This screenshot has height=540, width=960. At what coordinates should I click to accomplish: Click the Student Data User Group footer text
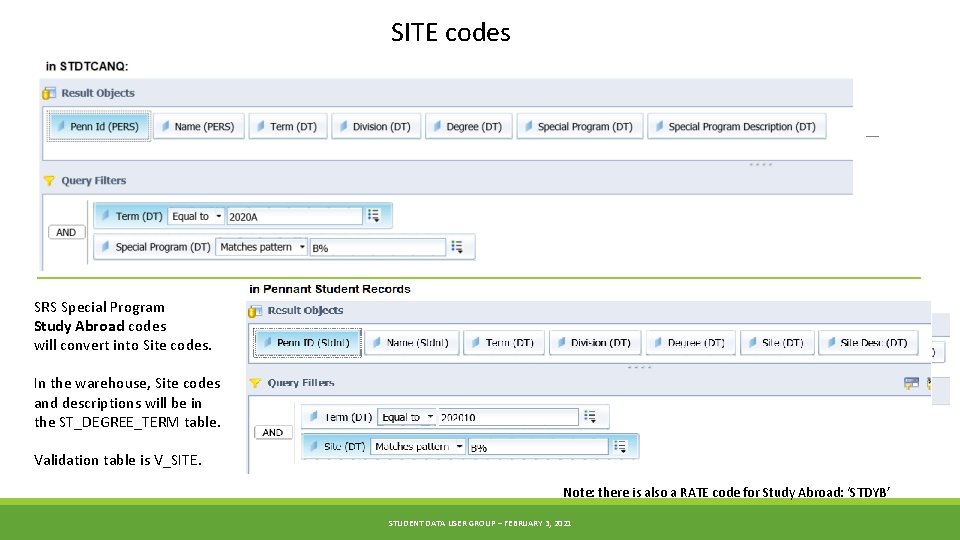(x=479, y=523)
